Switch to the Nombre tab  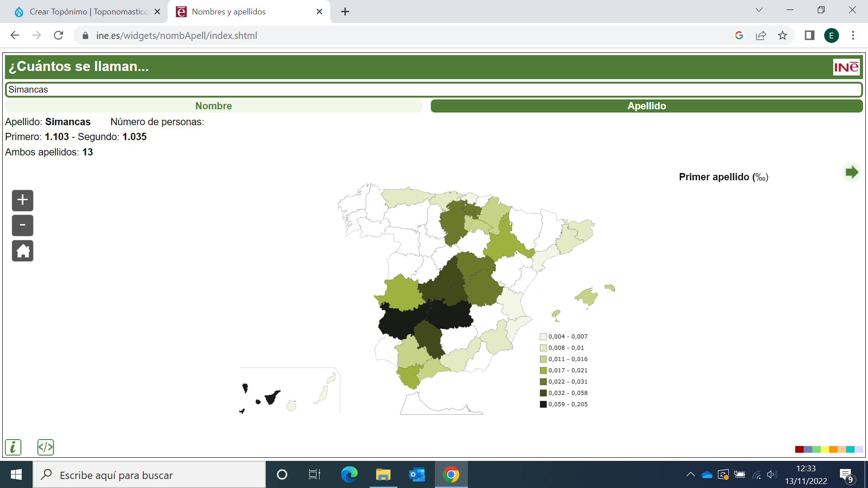(x=213, y=106)
